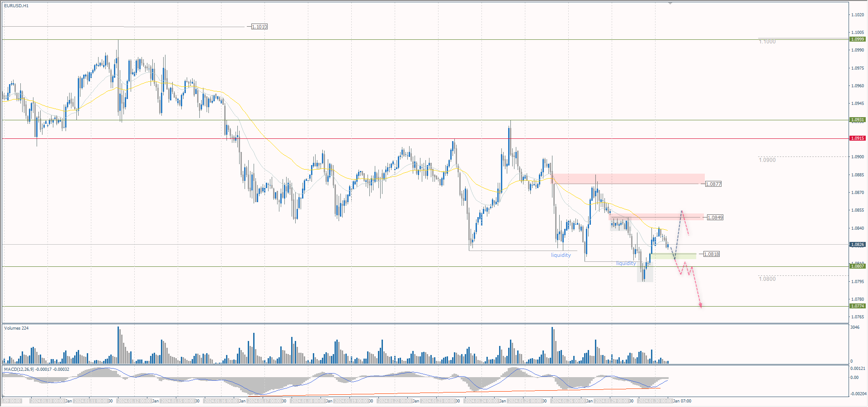Select the pink zone rectangle at 1.0849
The image size is (868, 407).
(656, 217)
